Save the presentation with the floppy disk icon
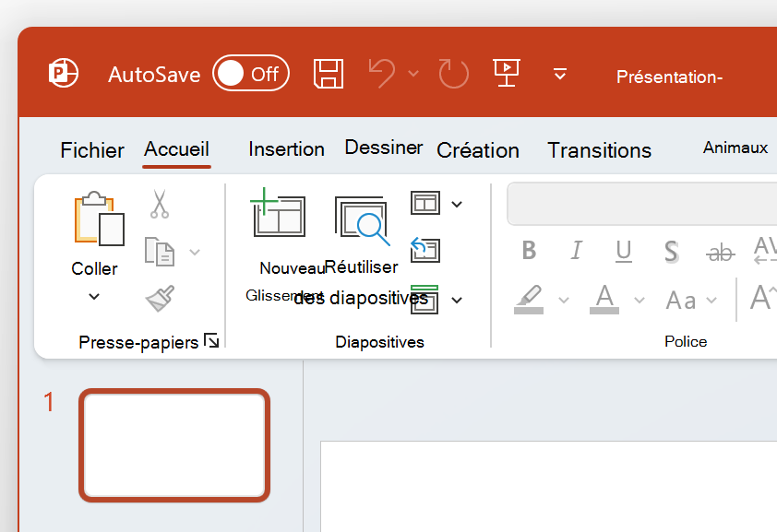 click(329, 74)
